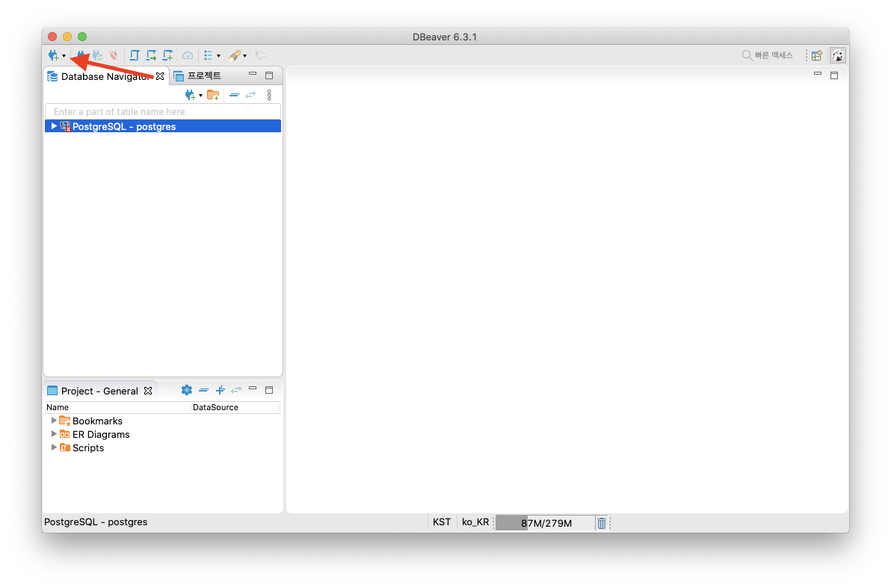This screenshot has width=891, height=588.
Task: Click the list-style transaction mode icon
Action: 208,55
